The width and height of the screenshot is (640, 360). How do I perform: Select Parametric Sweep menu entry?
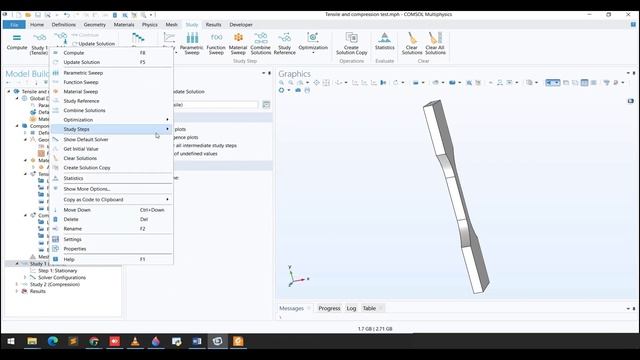[x=111, y=73]
